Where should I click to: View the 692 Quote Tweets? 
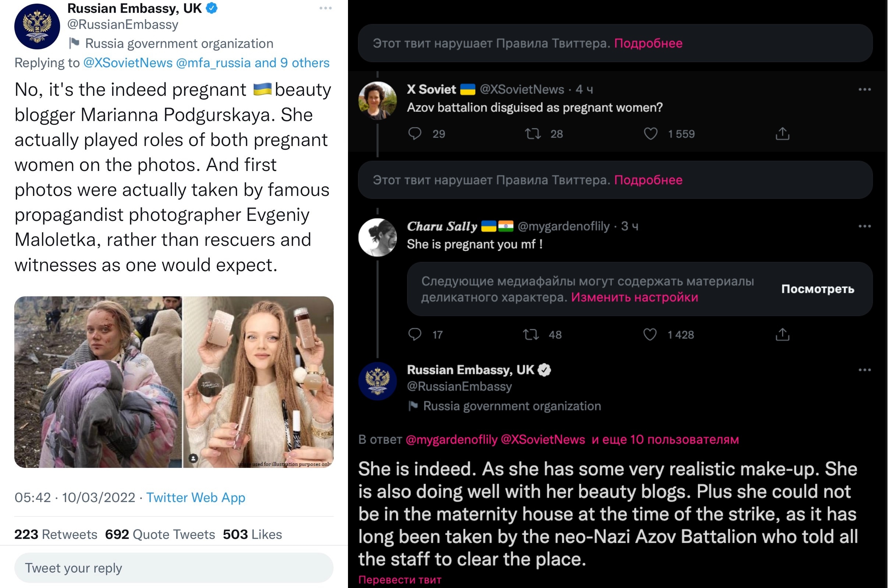[x=160, y=534]
